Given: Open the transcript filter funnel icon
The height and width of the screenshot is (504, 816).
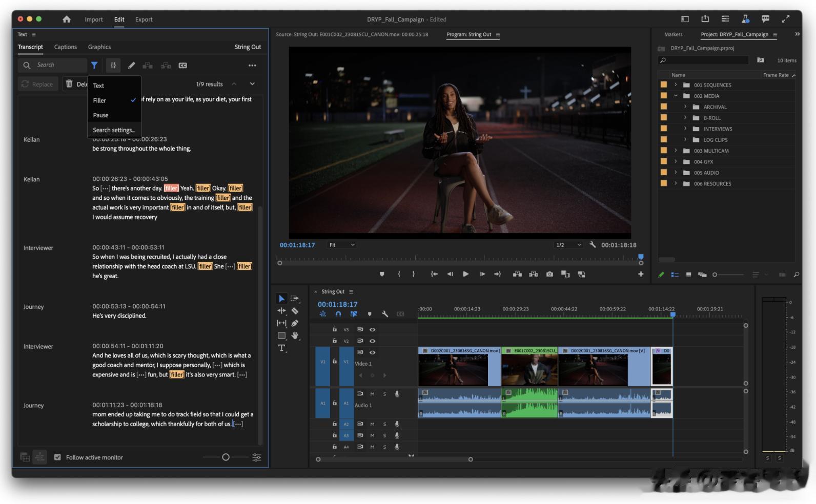Looking at the screenshot, I should [94, 66].
